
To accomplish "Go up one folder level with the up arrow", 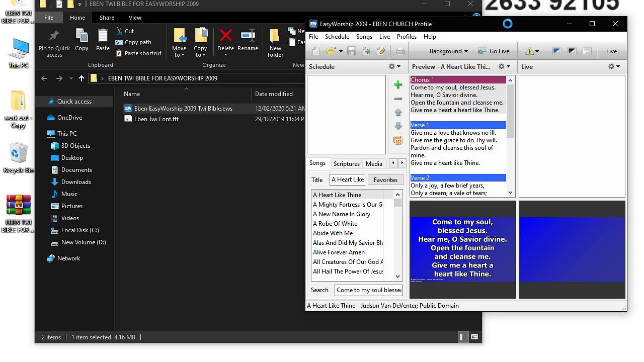I will (x=82, y=78).
